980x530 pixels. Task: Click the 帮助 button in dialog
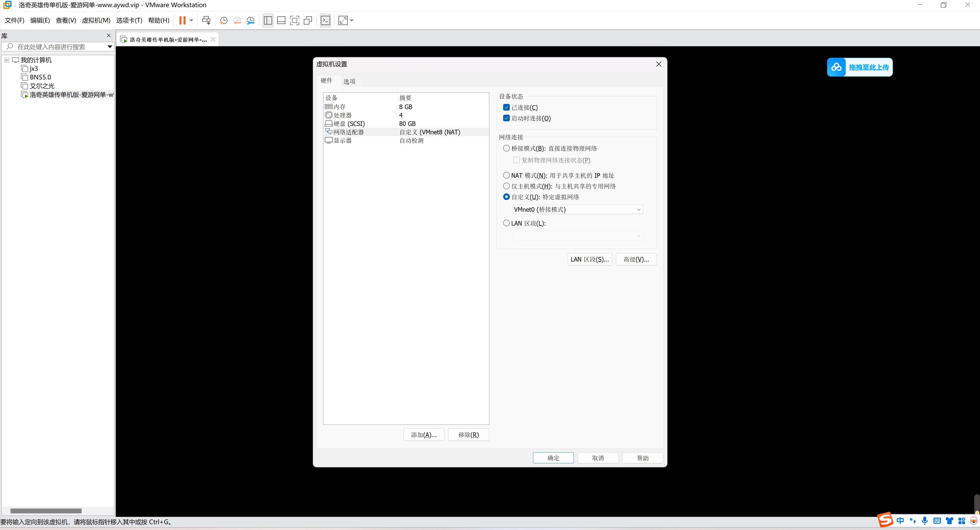point(643,458)
